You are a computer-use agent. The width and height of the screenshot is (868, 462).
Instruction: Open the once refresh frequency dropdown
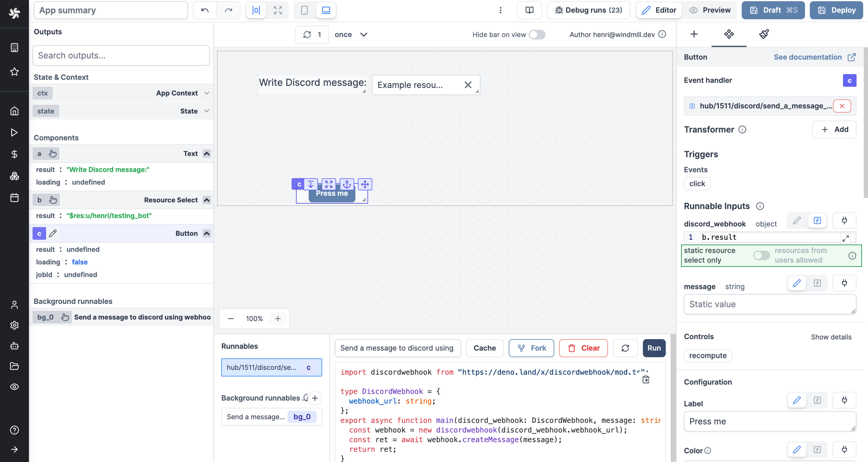pos(350,35)
